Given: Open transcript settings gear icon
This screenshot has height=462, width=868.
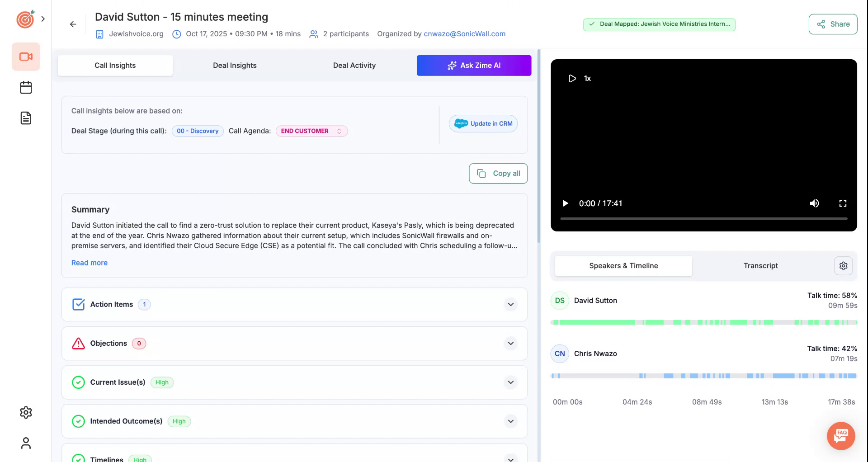Looking at the screenshot, I should pos(843,266).
